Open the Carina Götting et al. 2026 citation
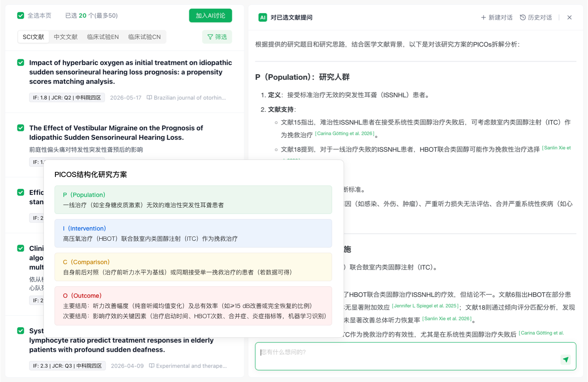The width and height of the screenshot is (588, 382). (345, 134)
